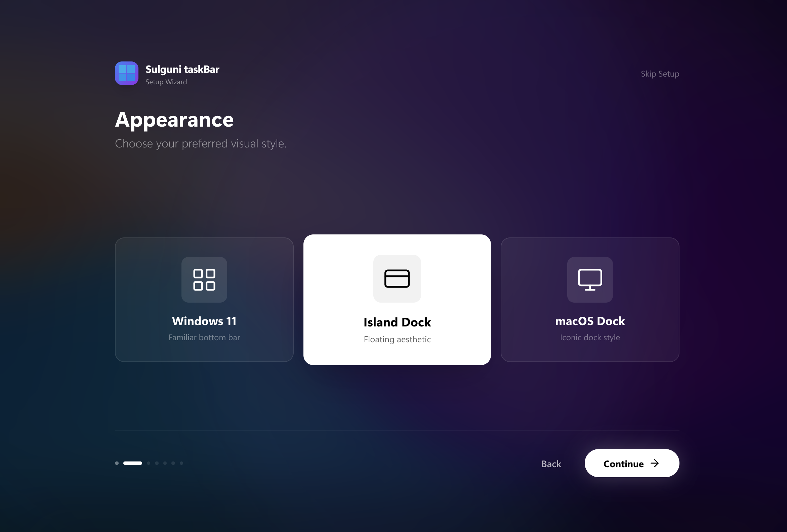Click the third pagination dot
The image size is (787, 532).
tap(148, 463)
